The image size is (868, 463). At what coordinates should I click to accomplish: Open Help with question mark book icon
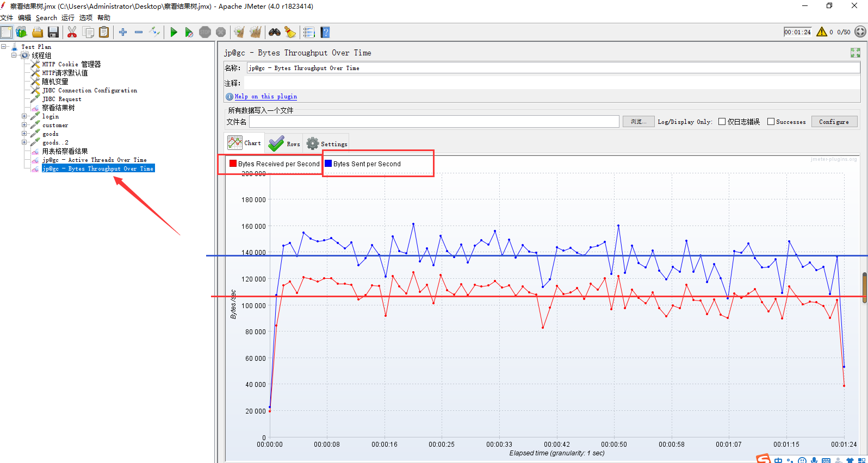(325, 32)
